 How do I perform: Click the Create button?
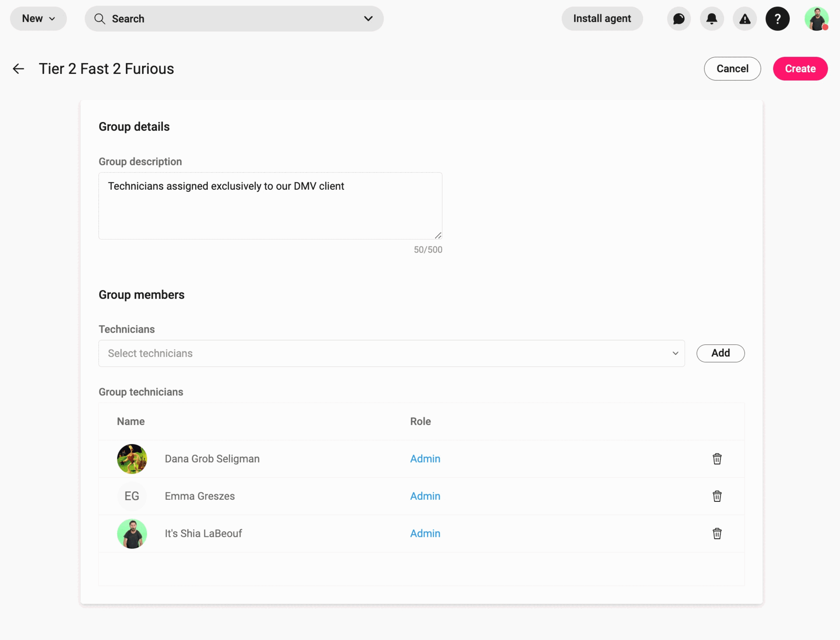pyautogui.click(x=800, y=69)
